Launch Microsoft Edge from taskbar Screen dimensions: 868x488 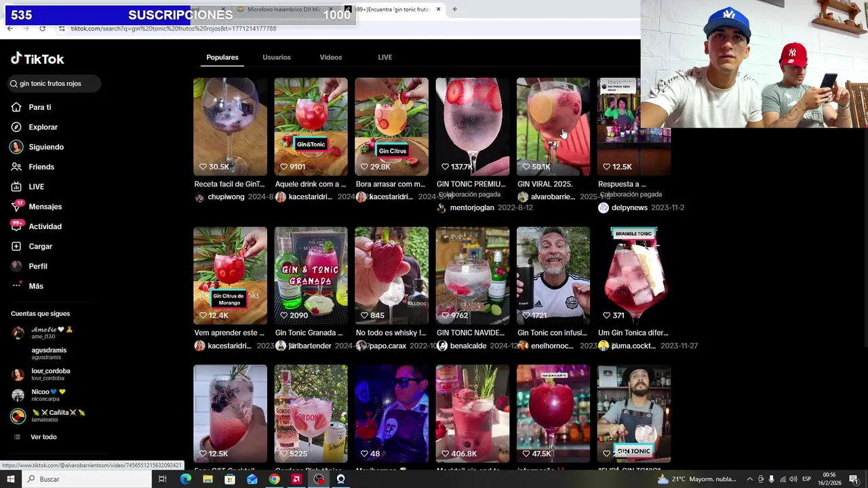[x=185, y=479]
